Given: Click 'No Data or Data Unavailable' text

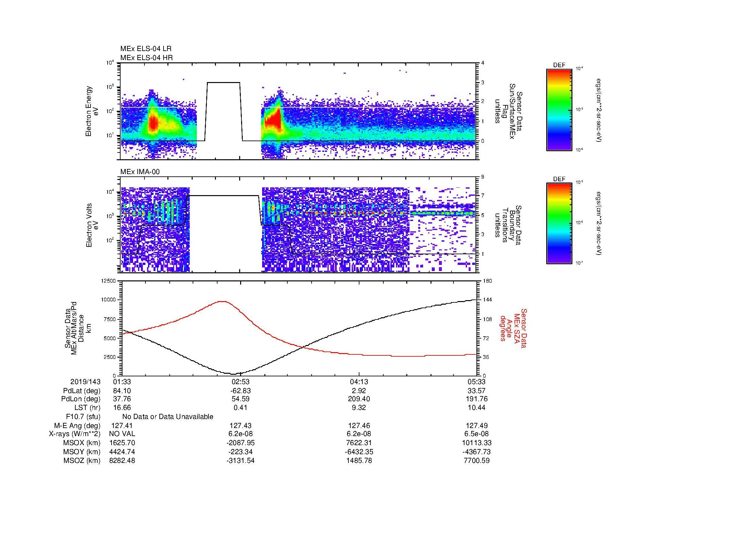Looking at the screenshot, I should (168, 417).
